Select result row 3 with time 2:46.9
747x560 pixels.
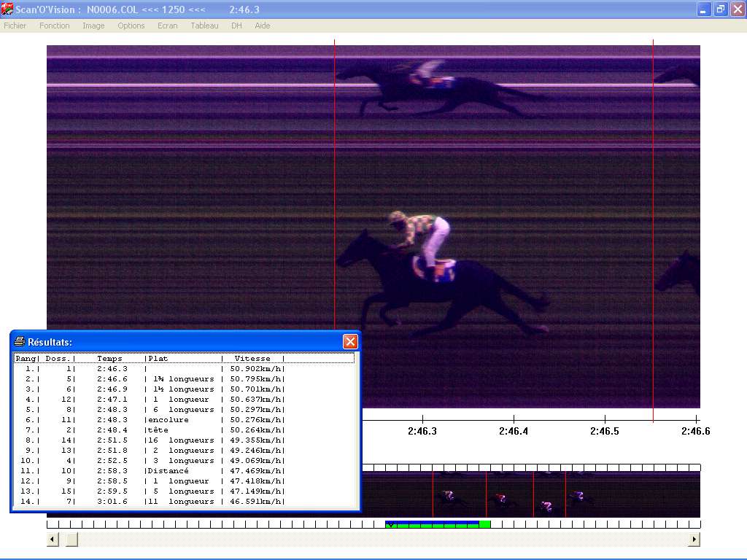point(184,389)
